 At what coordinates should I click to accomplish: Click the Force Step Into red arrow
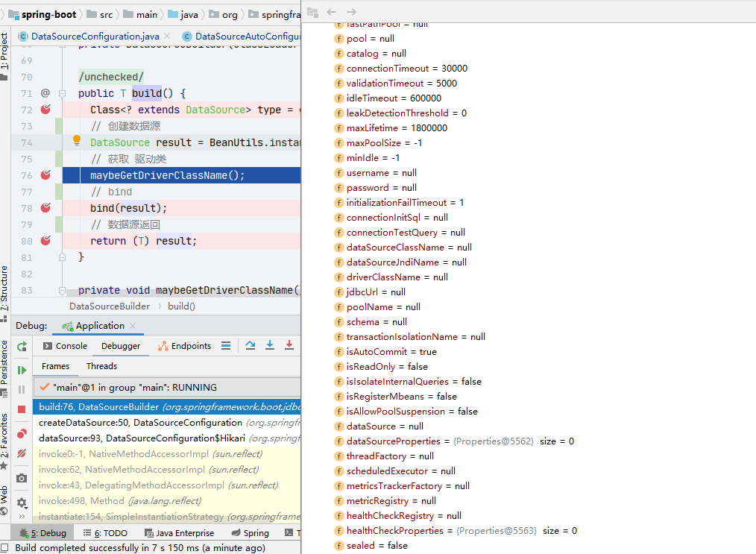(x=289, y=345)
